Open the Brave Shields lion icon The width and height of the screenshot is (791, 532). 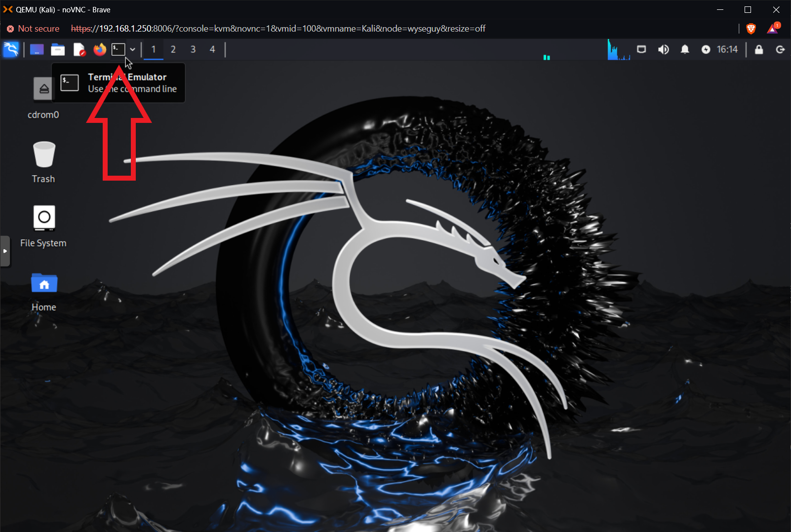coord(751,29)
